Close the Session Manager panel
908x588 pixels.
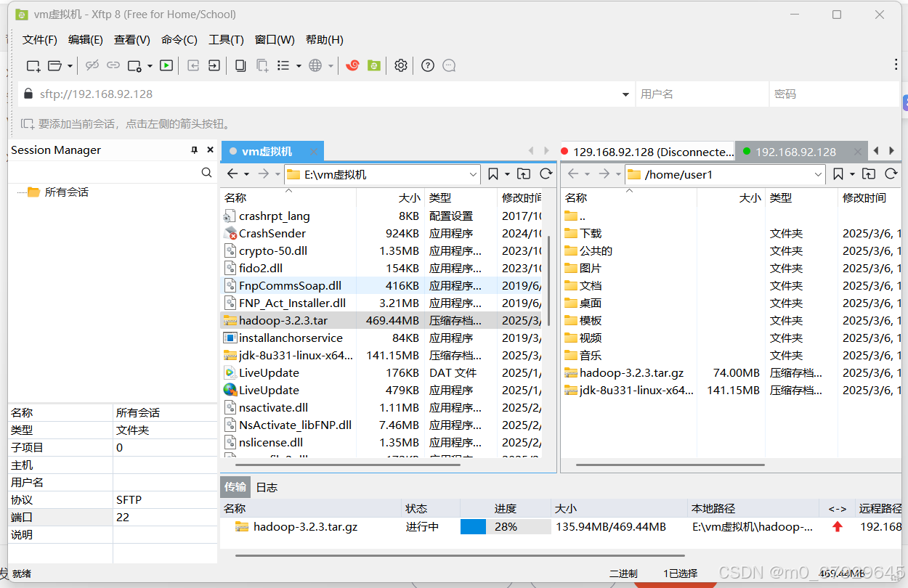210,150
